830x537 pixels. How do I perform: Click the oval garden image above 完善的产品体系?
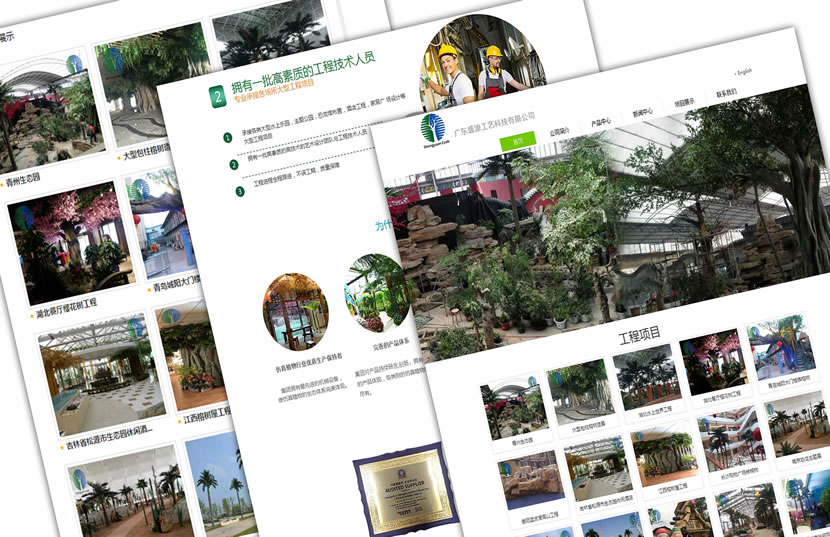377,291
